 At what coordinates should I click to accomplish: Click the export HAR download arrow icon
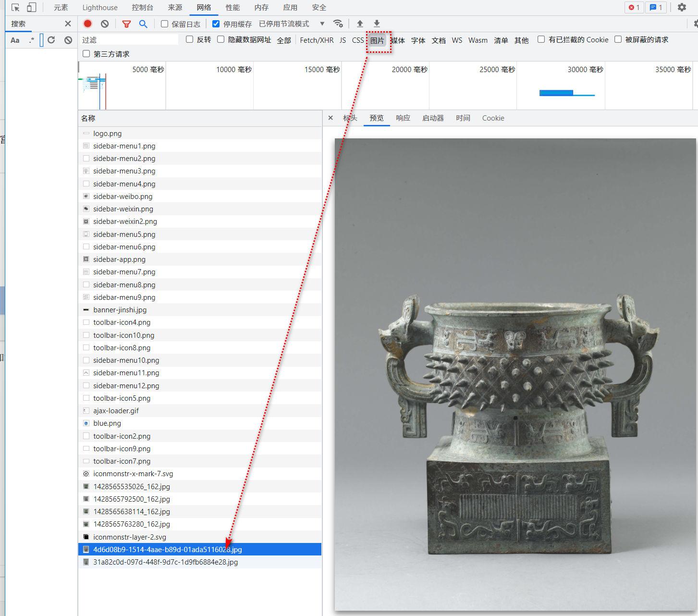tap(377, 24)
